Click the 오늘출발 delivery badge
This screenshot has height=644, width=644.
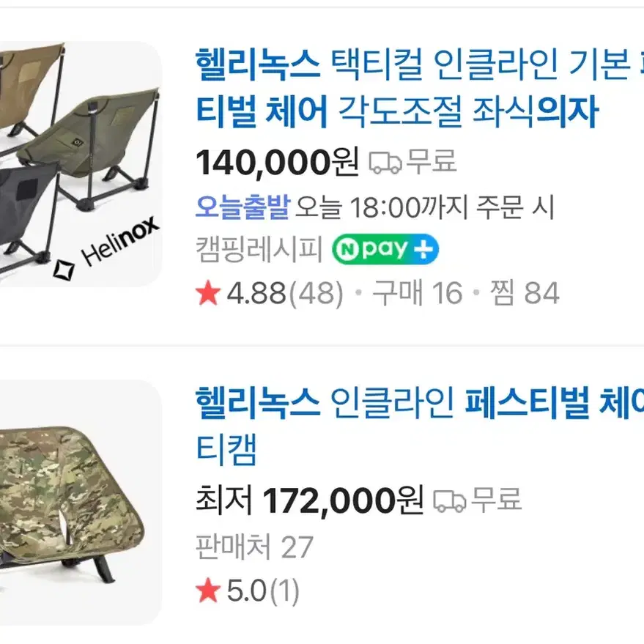point(243,207)
